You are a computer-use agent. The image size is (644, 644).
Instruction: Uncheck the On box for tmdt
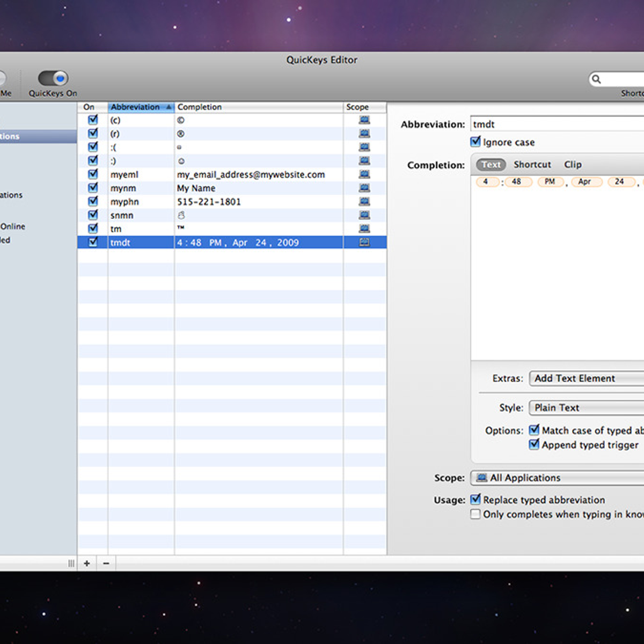tap(93, 242)
